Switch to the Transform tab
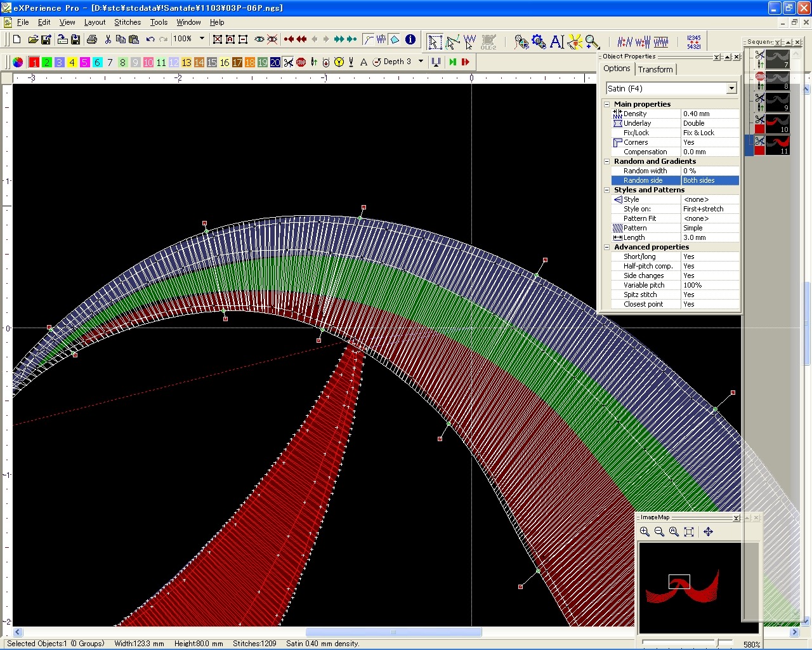The width and height of the screenshot is (812, 650). [x=655, y=69]
